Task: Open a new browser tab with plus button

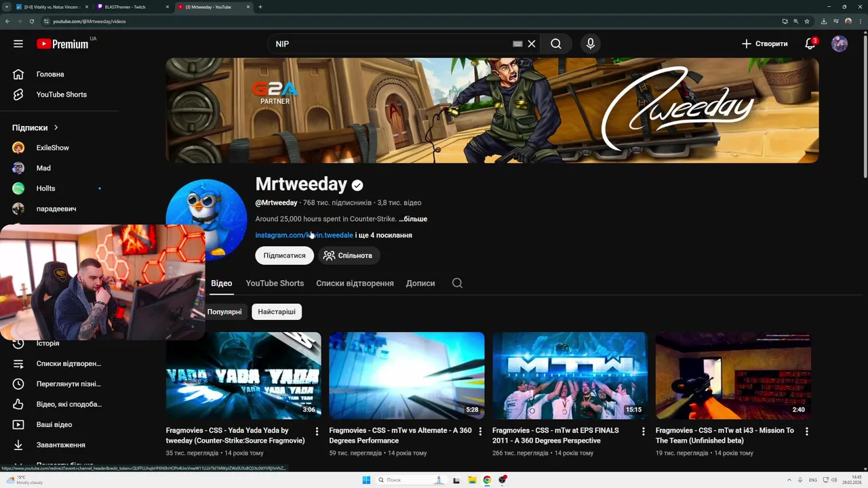Action: [260, 7]
